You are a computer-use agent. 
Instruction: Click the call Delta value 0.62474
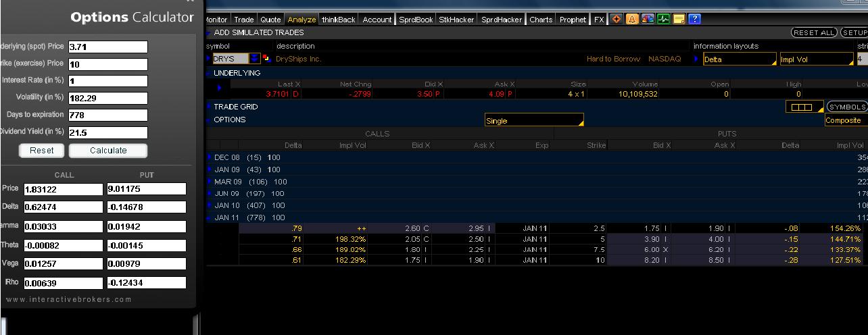pyautogui.click(x=63, y=207)
